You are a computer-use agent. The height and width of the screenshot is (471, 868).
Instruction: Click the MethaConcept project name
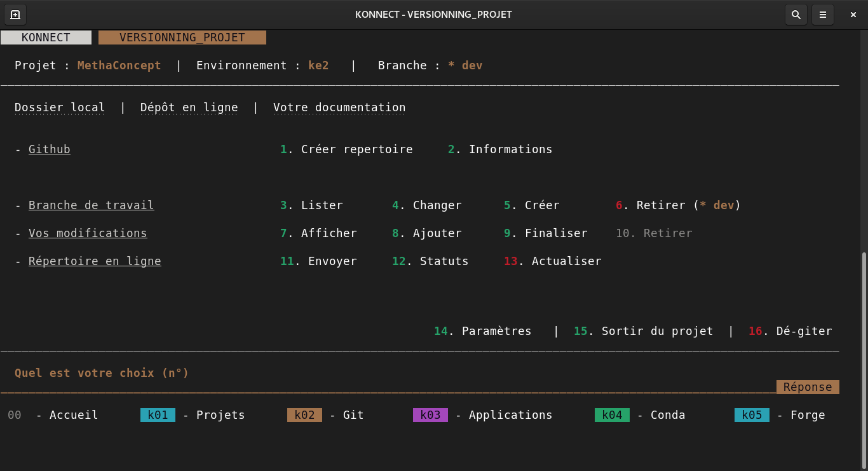click(119, 65)
